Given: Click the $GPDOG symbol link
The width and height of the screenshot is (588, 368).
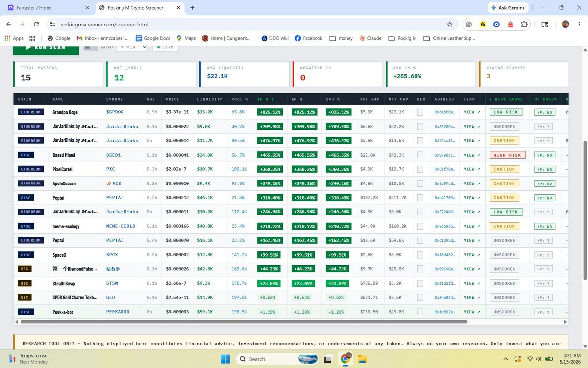Looking at the screenshot, I should click(115, 112).
